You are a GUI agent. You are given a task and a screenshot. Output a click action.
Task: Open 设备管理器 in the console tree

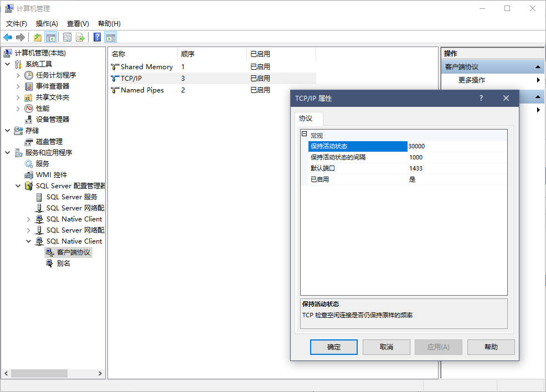[x=53, y=119]
